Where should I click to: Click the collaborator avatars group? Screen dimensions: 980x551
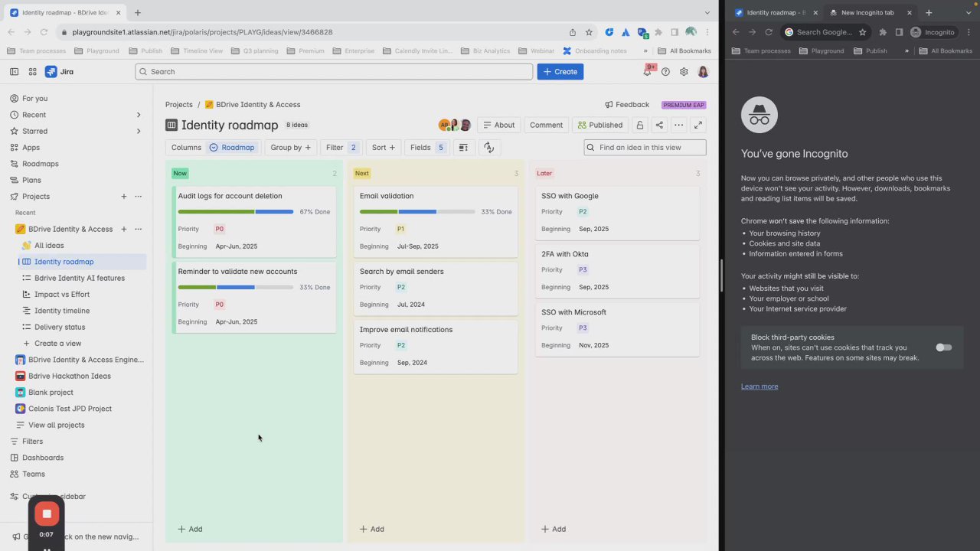[455, 125]
